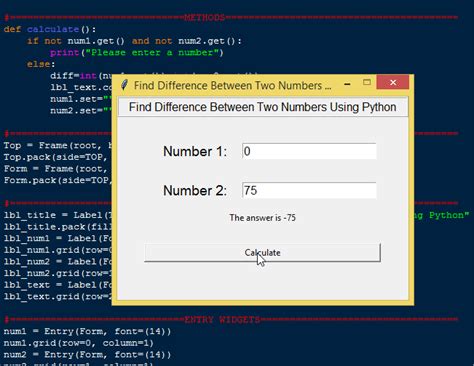Close the Find Difference window
This screenshot has width=474, height=366.
(393, 82)
